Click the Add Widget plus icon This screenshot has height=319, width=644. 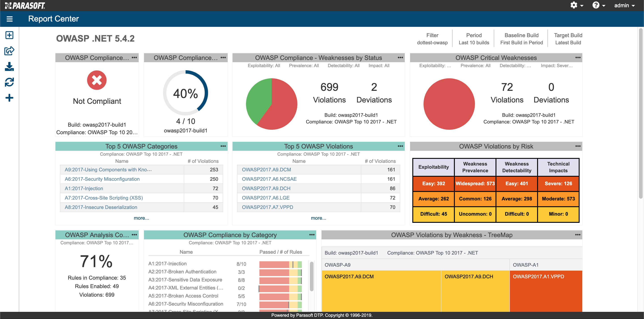coord(9,98)
